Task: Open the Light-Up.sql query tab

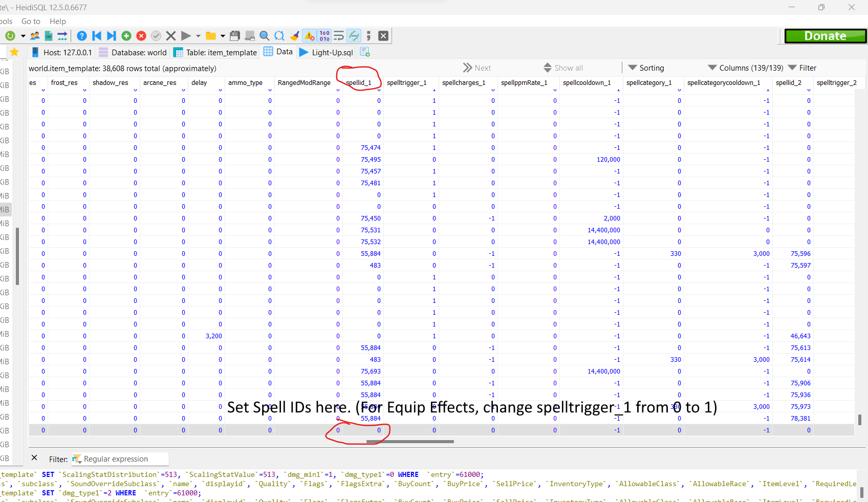Action: click(x=326, y=52)
